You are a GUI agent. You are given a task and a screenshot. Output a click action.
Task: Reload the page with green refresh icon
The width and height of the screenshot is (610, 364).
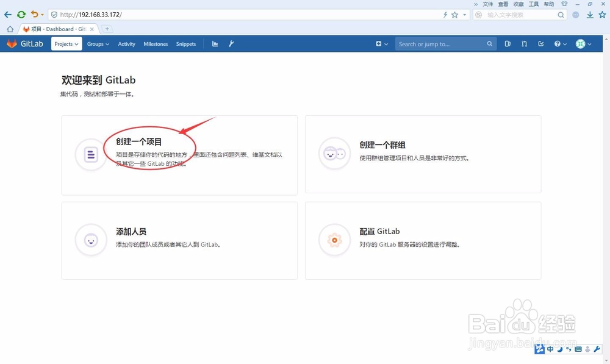coord(21,15)
